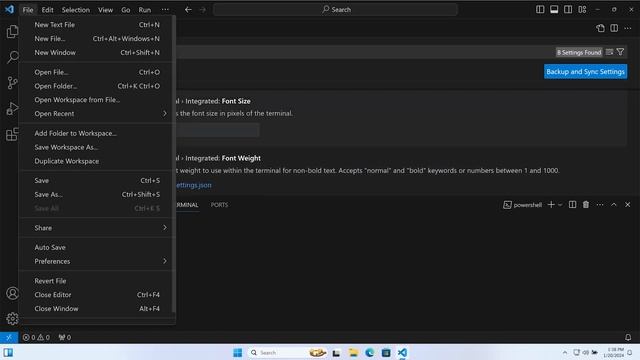Image resolution: width=640 pixels, height=360 pixels.
Task: Split the editor to the right
Action: point(614,28)
